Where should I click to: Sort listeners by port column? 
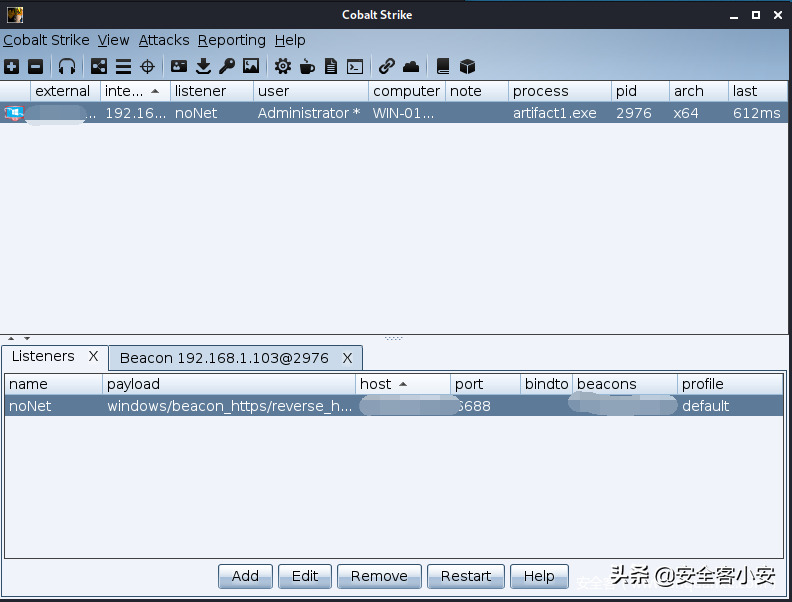pos(485,384)
